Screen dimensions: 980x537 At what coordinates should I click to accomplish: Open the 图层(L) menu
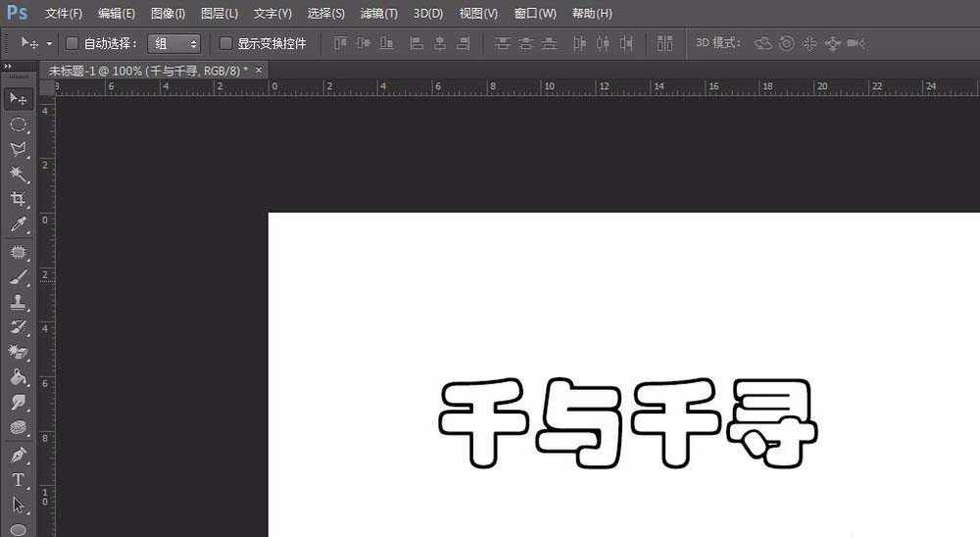(x=219, y=14)
